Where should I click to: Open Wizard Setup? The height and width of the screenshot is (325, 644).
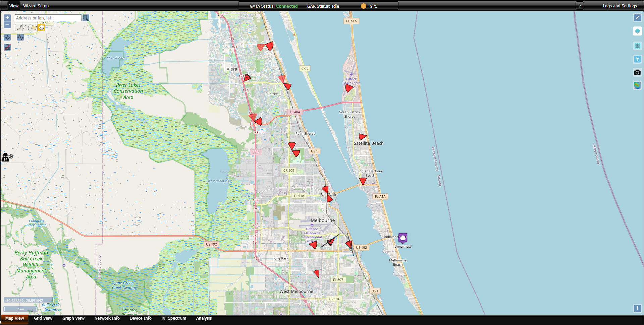(36, 6)
